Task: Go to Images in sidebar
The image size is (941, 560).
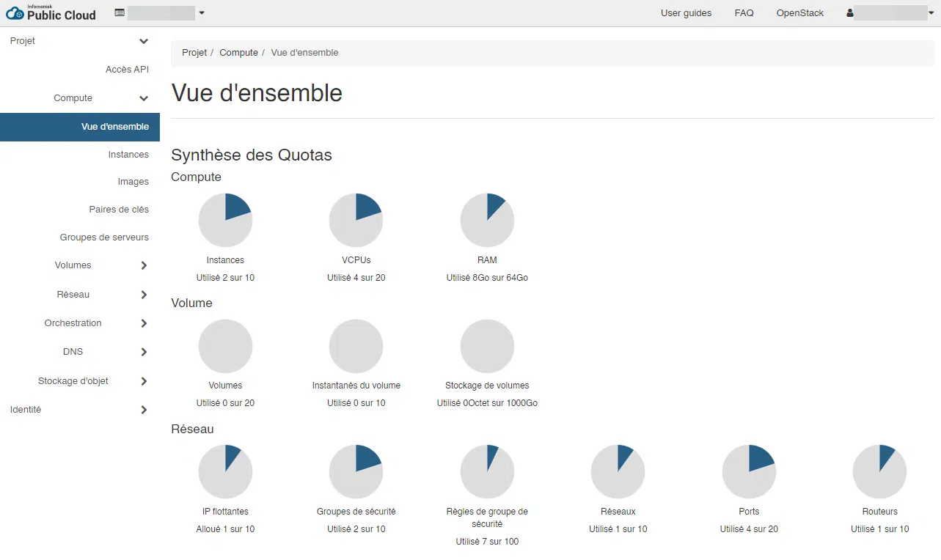Action: click(x=133, y=182)
